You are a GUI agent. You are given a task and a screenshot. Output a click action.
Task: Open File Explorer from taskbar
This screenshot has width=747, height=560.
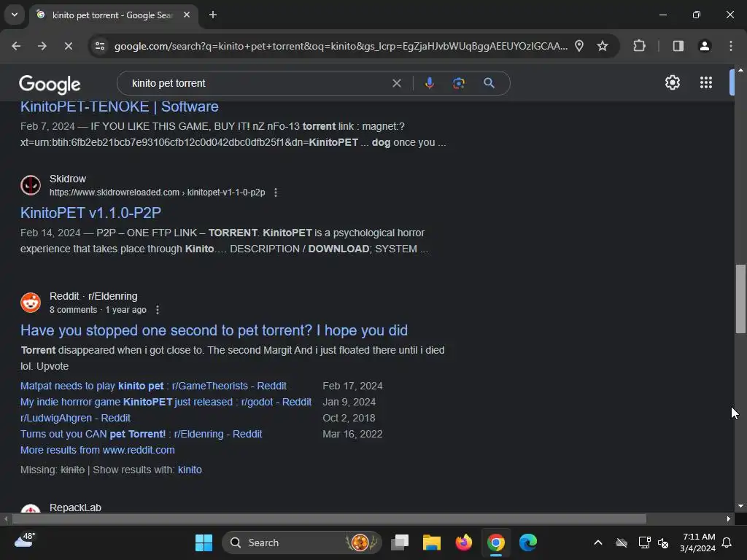(432, 542)
